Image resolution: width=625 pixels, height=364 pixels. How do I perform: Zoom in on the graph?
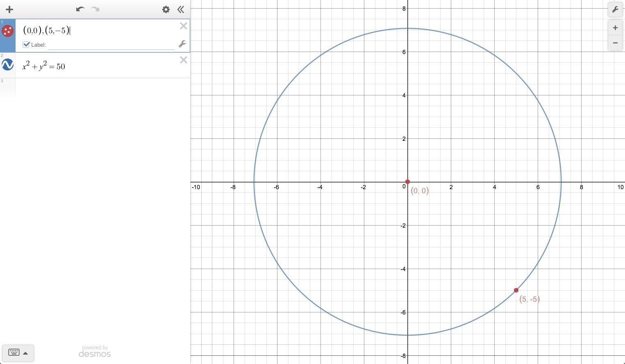[615, 28]
